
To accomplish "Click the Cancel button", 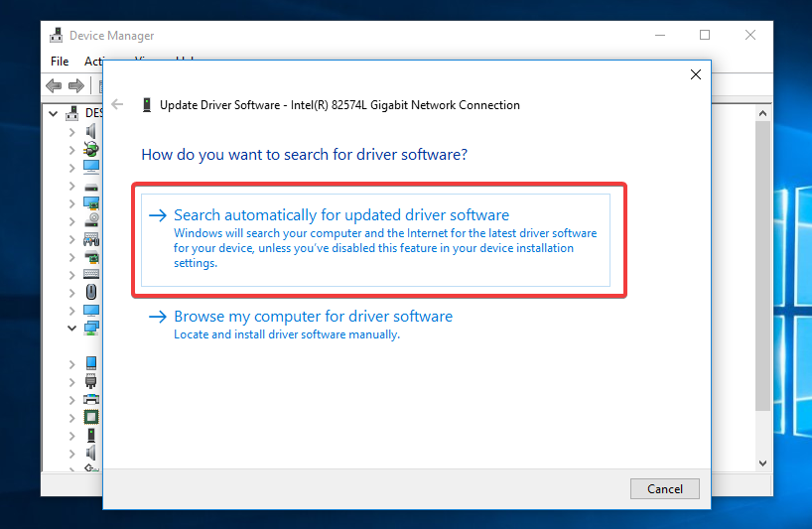I will [664, 489].
